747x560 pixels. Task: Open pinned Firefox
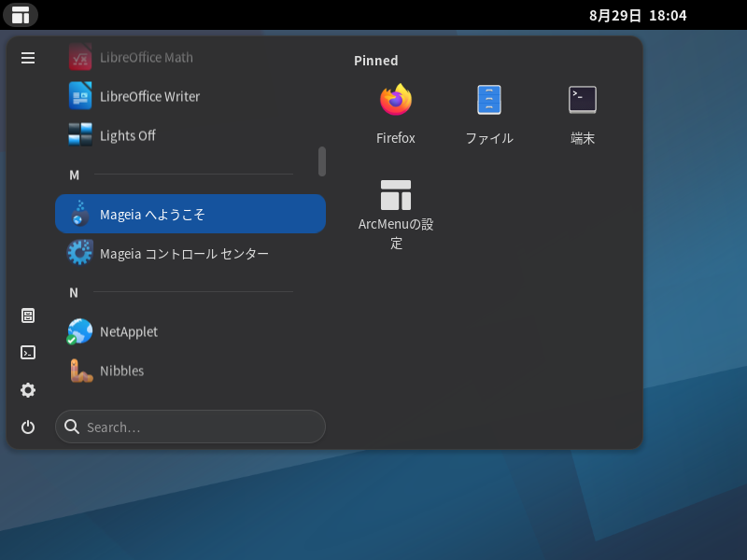[x=395, y=114]
